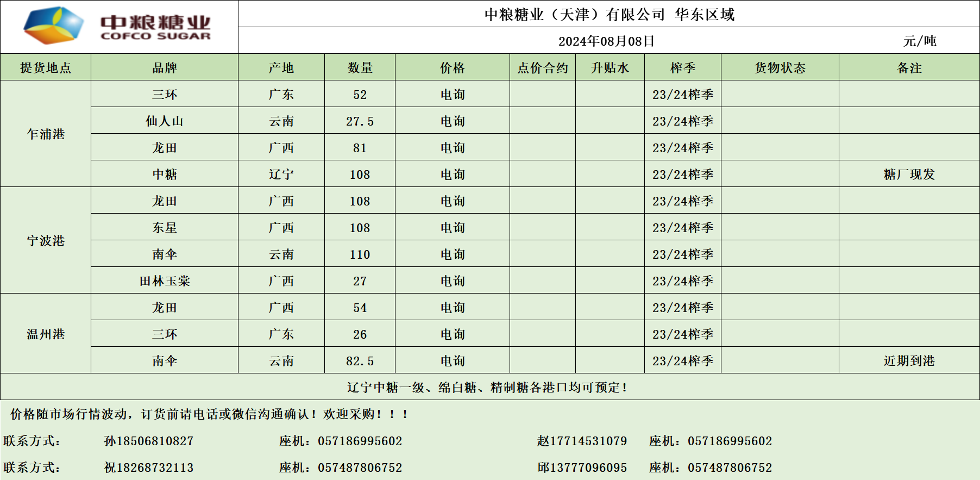The width and height of the screenshot is (980, 480).
Task: Click the contact 孙18506810827
Action: coord(148,441)
